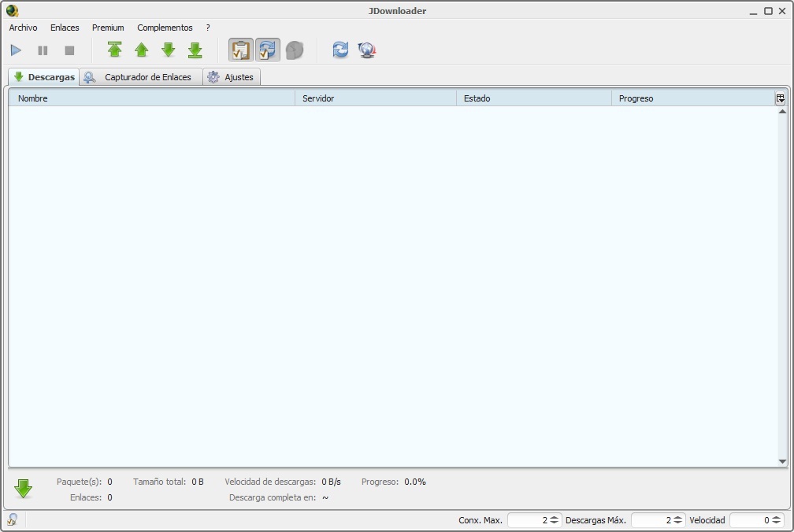
Task: Pause downloads using the pause icon
Action: (43, 50)
